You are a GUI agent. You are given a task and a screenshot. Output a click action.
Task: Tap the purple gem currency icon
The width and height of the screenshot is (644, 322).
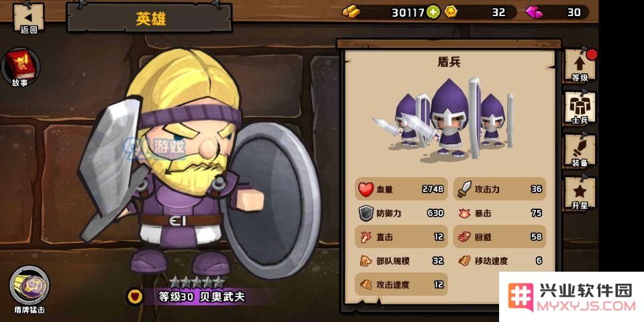coord(533,12)
